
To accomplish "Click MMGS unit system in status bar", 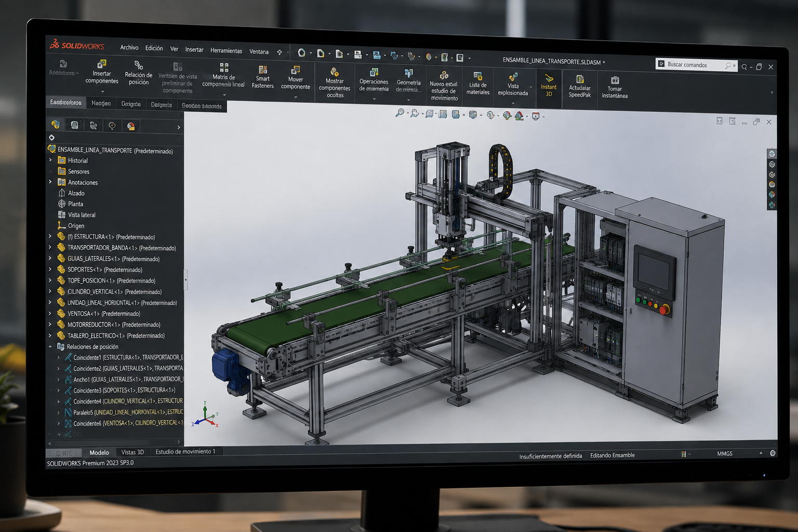I will click(x=725, y=454).
